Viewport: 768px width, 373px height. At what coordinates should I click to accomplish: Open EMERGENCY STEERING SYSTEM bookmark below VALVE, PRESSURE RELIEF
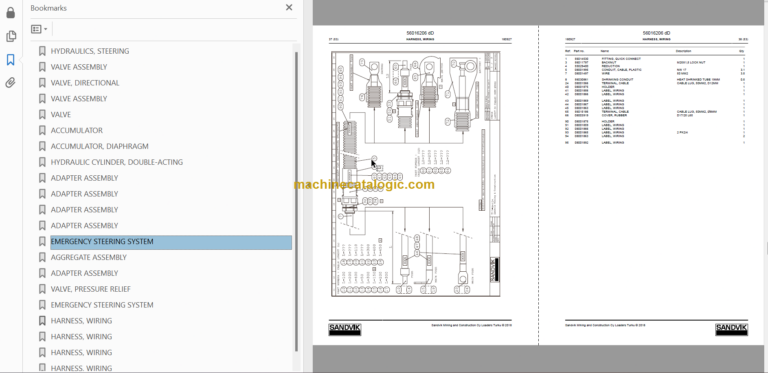click(x=102, y=305)
